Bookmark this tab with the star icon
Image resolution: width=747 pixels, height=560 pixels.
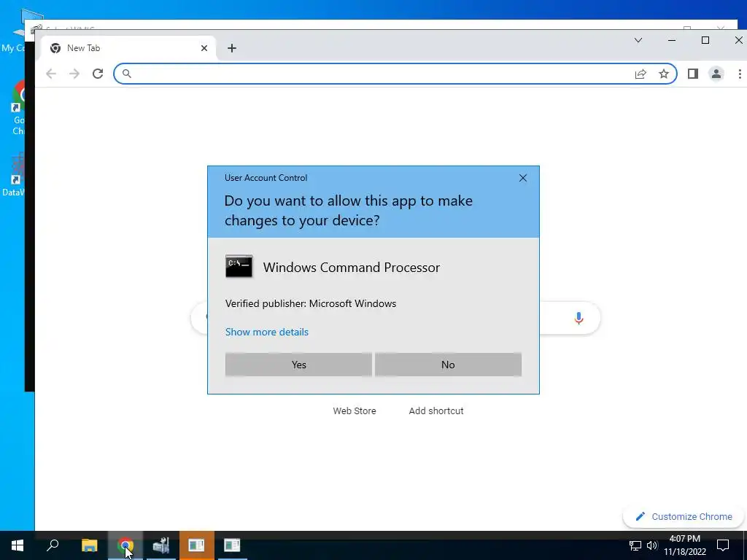click(664, 74)
